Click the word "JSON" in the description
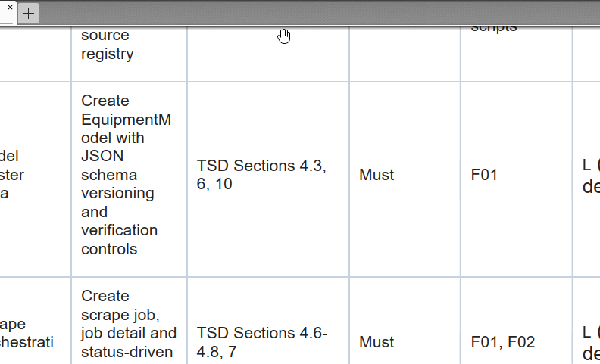Screen dimensions: 600x364 point(102,156)
